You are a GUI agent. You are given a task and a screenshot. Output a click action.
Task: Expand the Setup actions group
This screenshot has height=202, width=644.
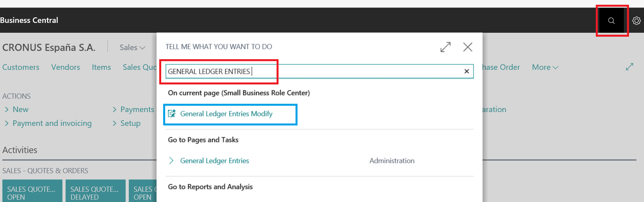click(126, 123)
